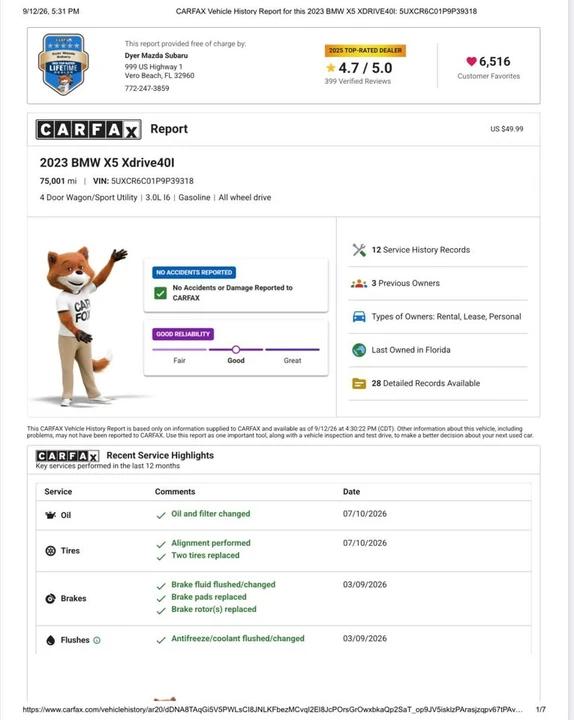
Task: Click the 28 Detailed Records Available row
Action: coord(438,383)
